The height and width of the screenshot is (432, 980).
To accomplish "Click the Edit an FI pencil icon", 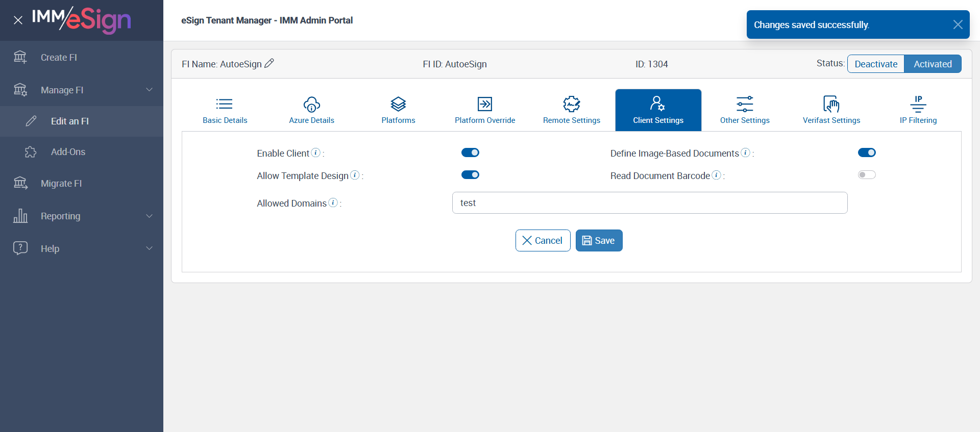I will click(x=31, y=121).
